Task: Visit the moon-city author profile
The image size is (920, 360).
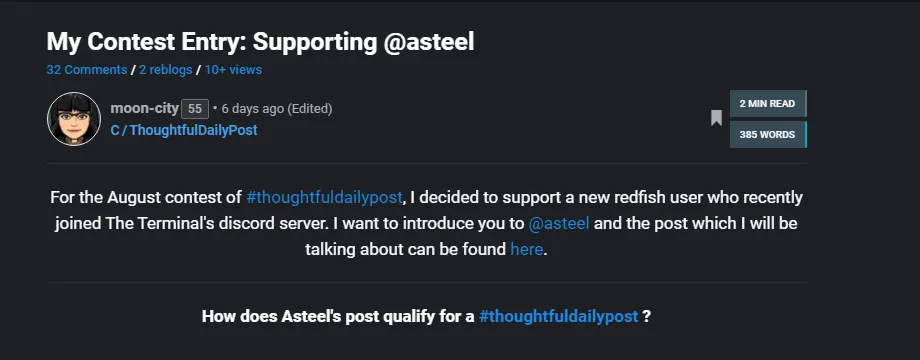Action: tap(144, 108)
